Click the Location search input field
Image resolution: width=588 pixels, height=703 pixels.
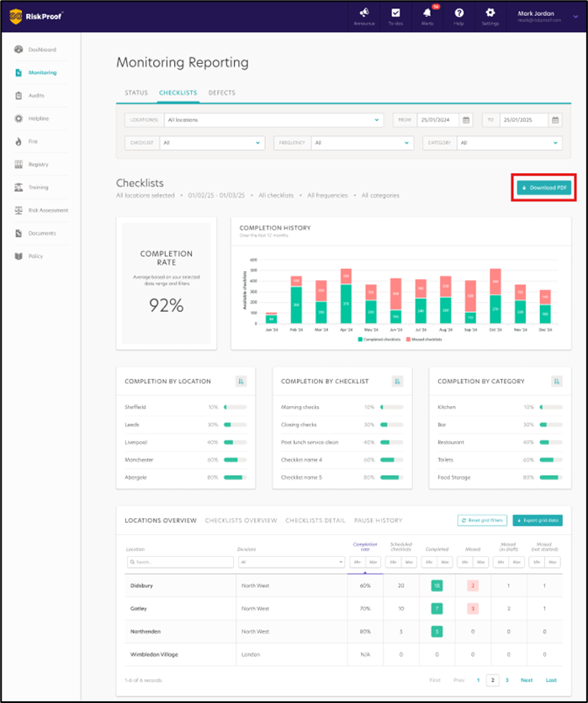pyautogui.click(x=180, y=562)
